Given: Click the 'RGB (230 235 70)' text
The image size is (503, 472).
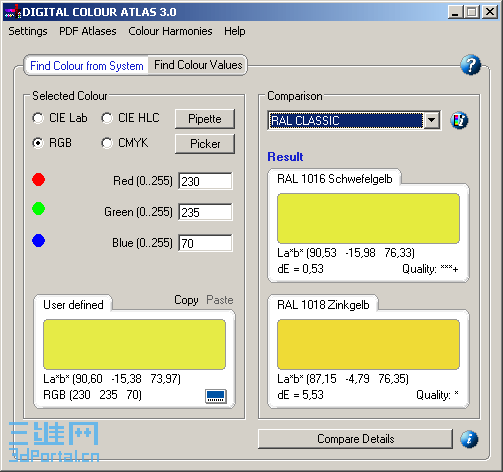Looking at the screenshot, I should (93, 395).
